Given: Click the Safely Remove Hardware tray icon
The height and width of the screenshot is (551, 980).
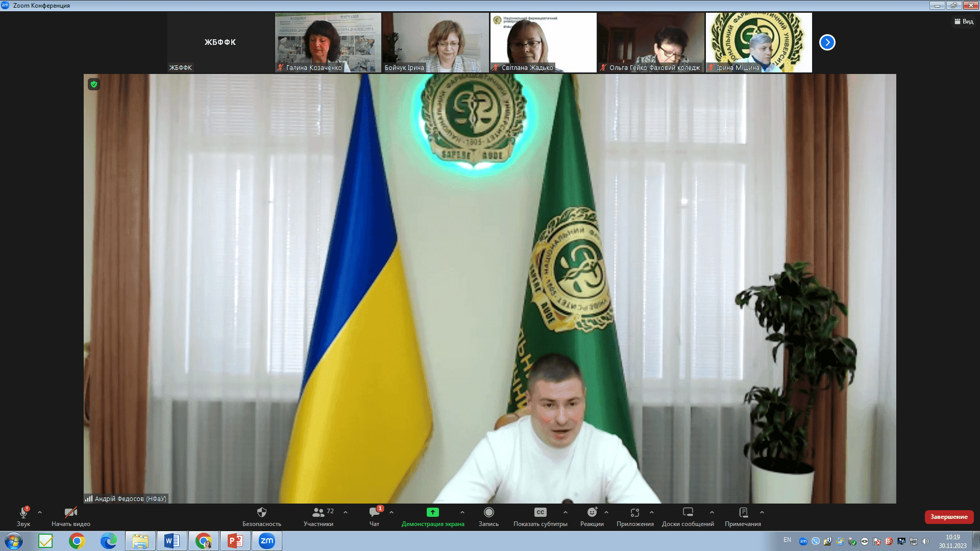Looking at the screenshot, I should pos(852,541).
